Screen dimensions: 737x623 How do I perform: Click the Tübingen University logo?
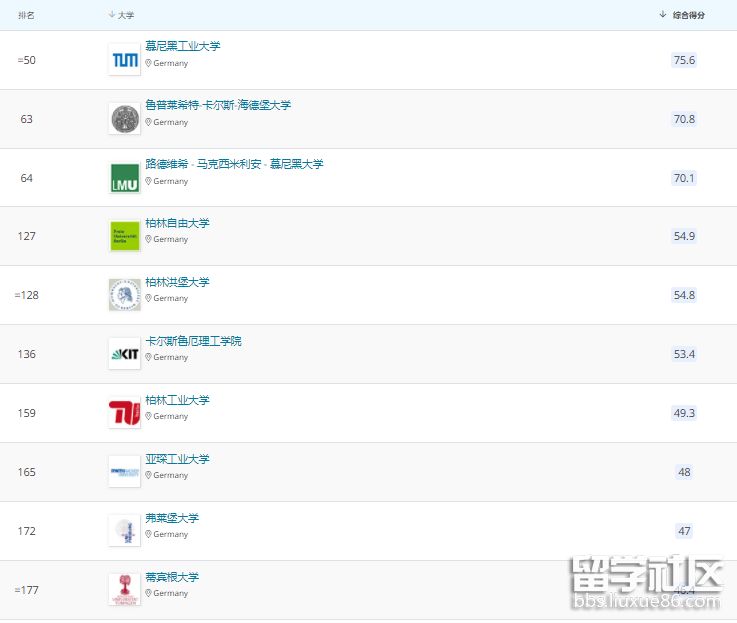point(125,589)
